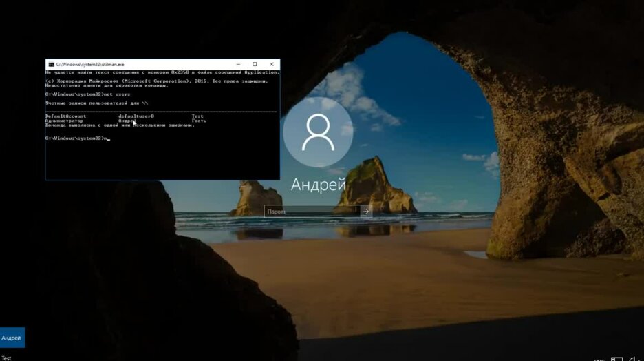The height and width of the screenshot is (361, 644).
Task: Click the Microsoft Corporation copyright line in console
Action: (156, 81)
